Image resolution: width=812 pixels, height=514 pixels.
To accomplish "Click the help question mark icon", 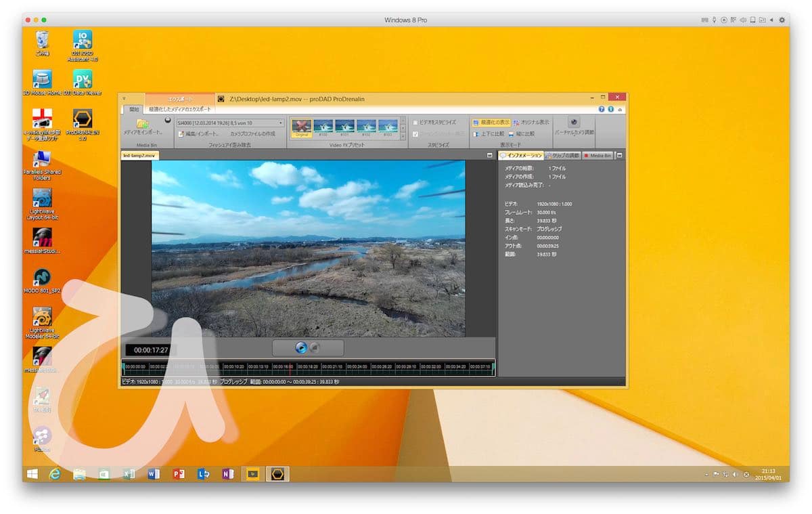I will pyautogui.click(x=601, y=109).
